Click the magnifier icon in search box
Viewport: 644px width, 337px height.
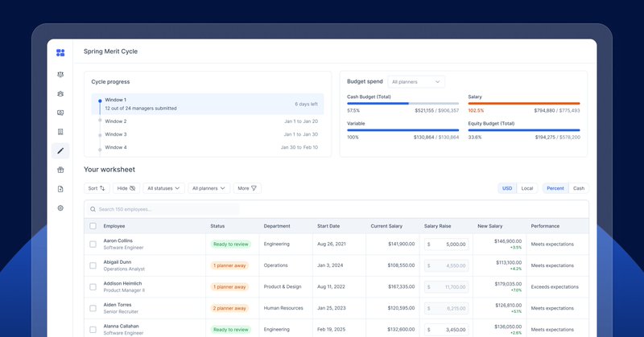coord(93,209)
